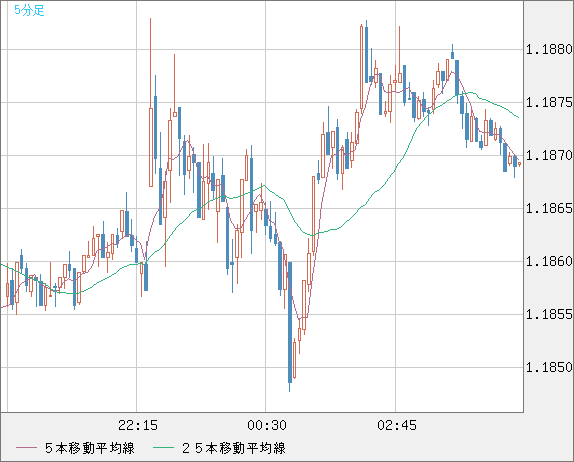Click the 1.1875 price axis label
Screen dimensions: 574x462
549,102
